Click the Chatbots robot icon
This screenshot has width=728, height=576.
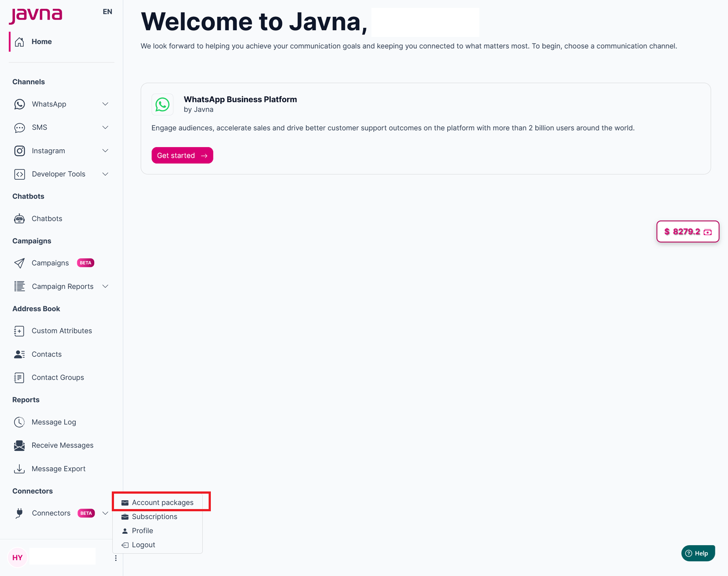(19, 218)
